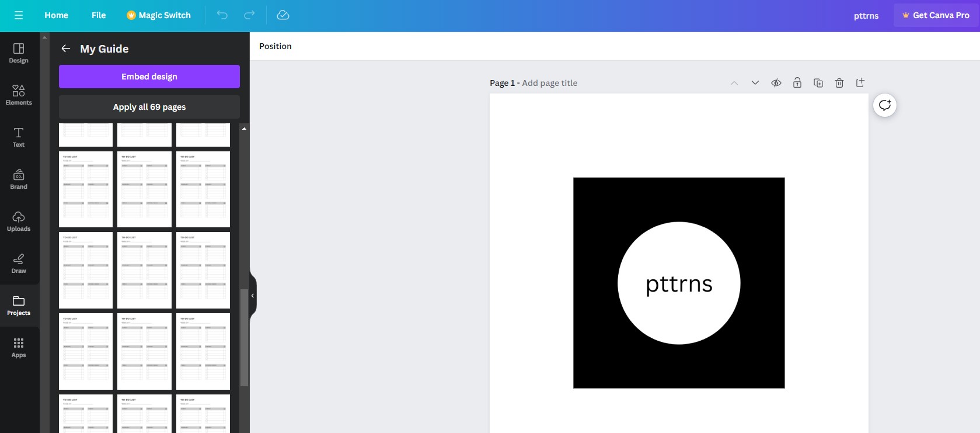Viewport: 980px width, 433px height.
Task: Select the Draw tool
Action: (19, 264)
